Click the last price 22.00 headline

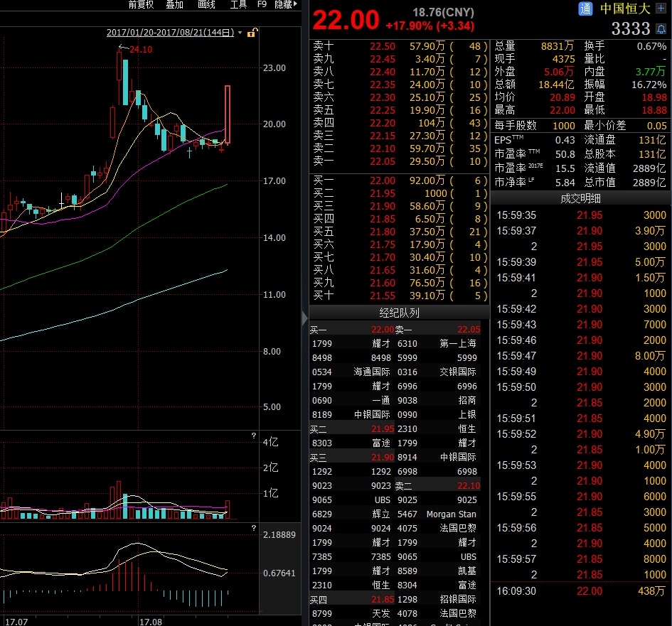[346, 20]
